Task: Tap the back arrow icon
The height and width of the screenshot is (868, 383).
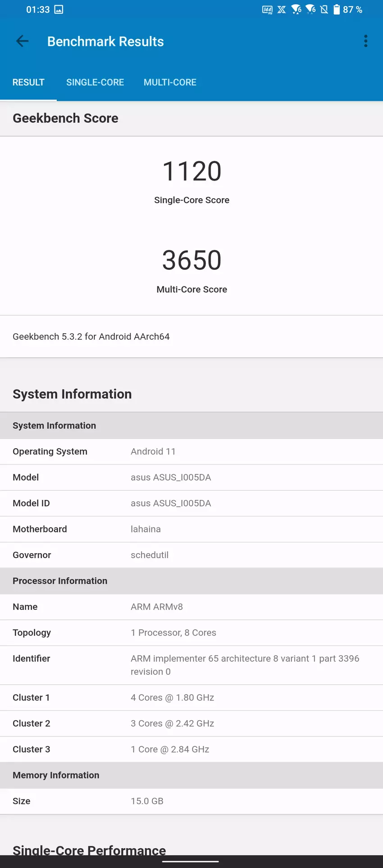Action: click(x=22, y=41)
